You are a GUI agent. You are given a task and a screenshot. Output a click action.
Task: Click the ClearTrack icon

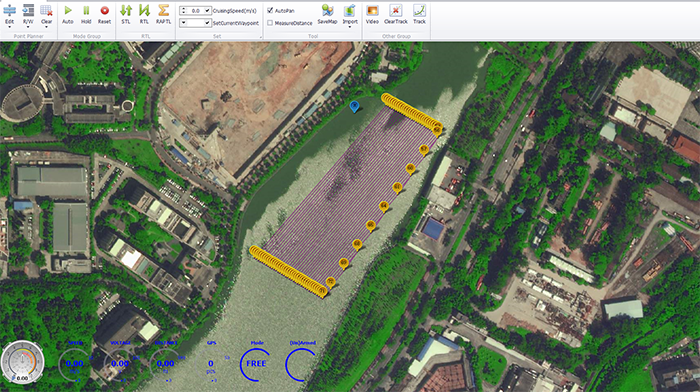396,10
